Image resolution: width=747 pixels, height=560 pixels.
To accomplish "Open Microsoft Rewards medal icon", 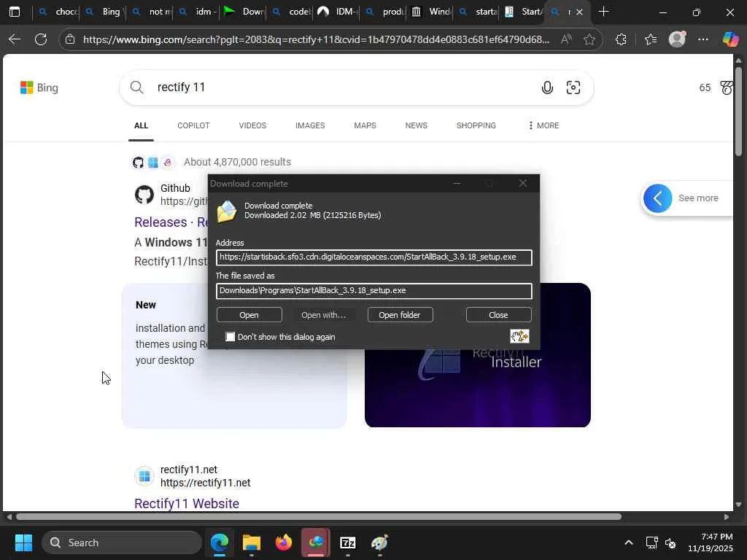I will pos(727,87).
